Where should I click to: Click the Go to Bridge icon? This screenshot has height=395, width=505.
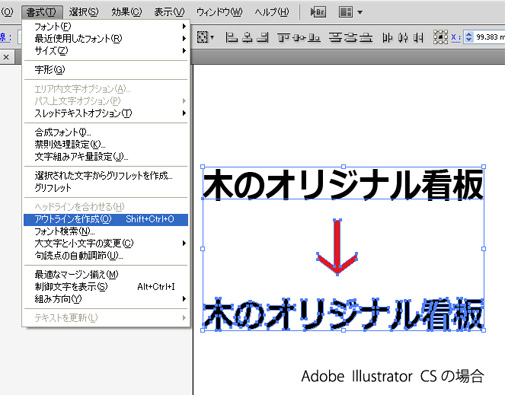point(318,12)
